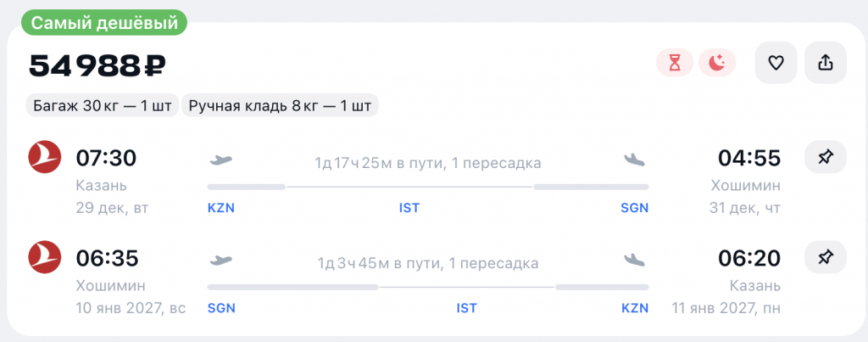Click the 54 988 ₽ price

click(x=97, y=64)
